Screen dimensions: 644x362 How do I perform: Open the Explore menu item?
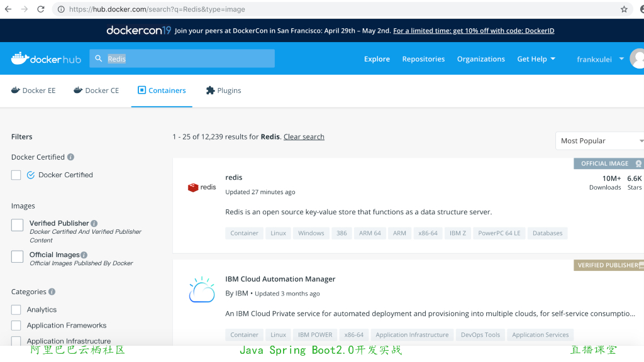click(x=377, y=58)
